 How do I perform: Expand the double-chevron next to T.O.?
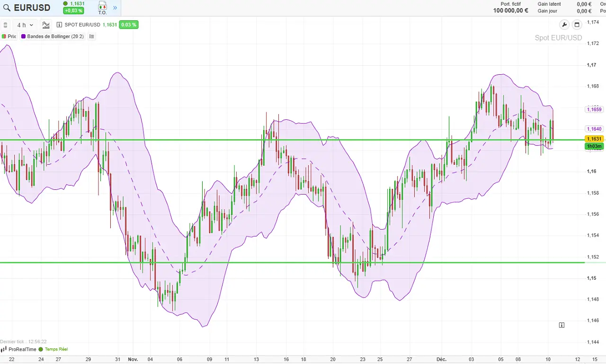click(x=115, y=8)
